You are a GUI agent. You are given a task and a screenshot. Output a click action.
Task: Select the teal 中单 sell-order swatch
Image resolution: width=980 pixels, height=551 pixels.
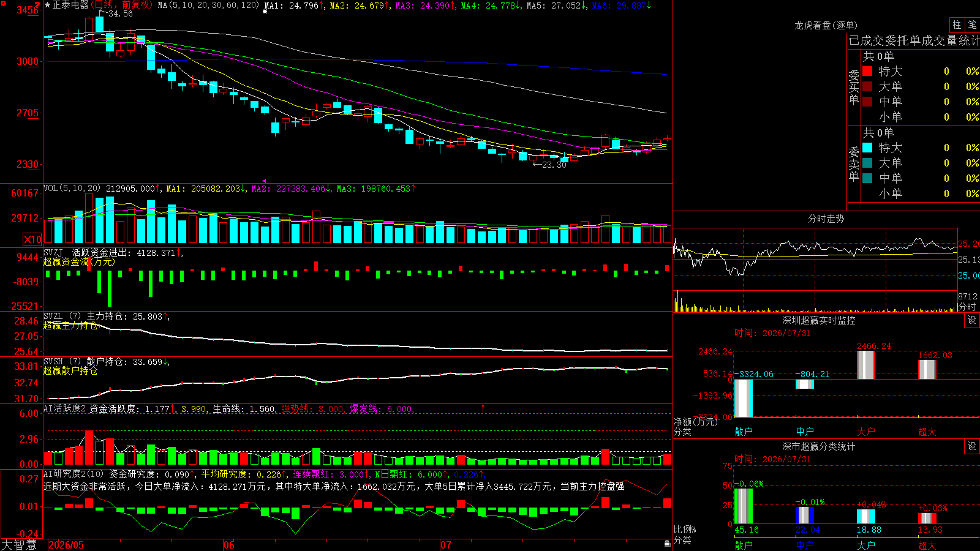pos(867,178)
